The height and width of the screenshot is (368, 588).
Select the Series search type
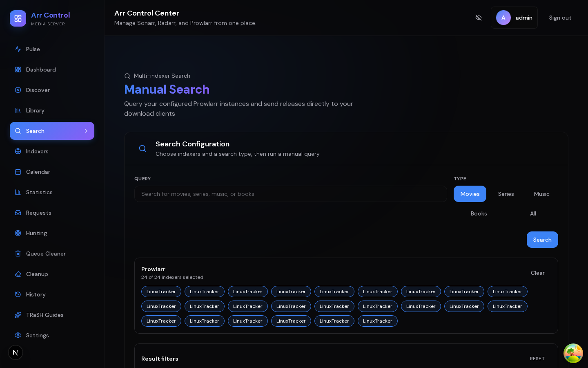[x=506, y=194]
